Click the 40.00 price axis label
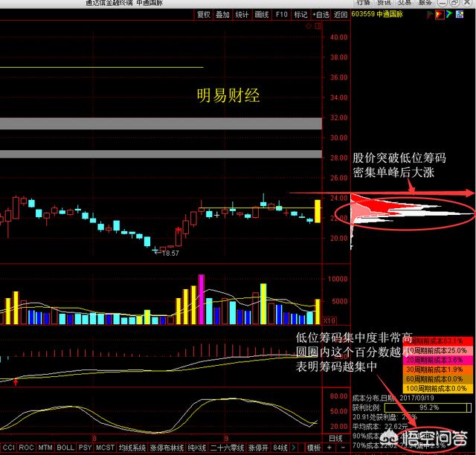The height and width of the screenshot is (455, 476). pyautogui.click(x=339, y=37)
